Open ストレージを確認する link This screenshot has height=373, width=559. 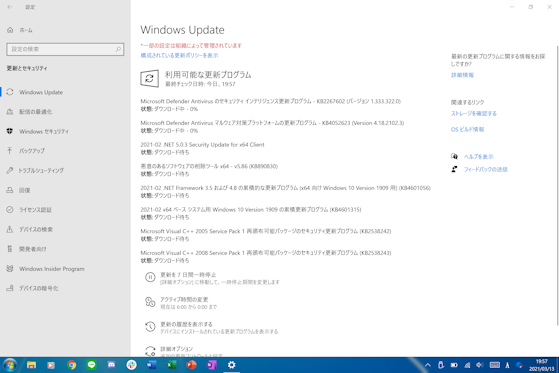click(474, 113)
